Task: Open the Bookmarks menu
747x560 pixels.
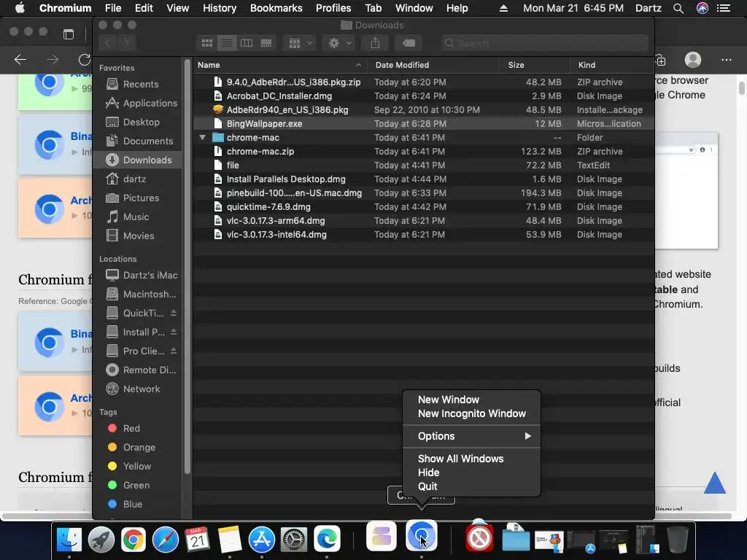Action: (276, 8)
